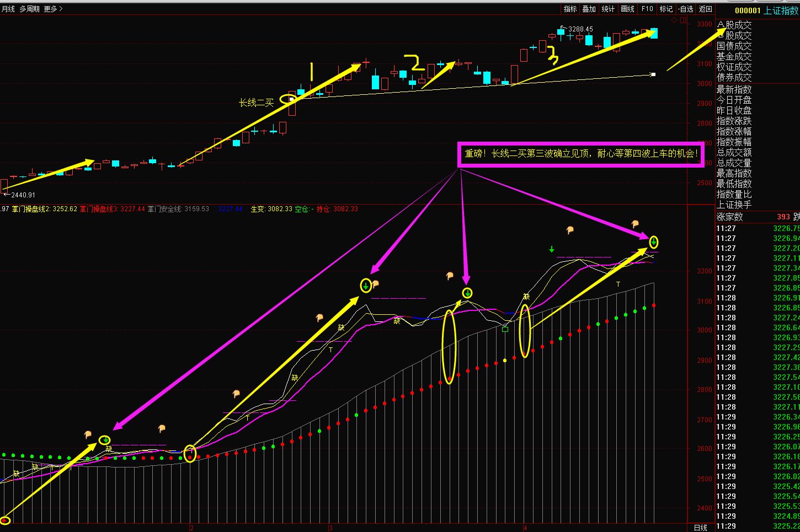Select the 最高指数 row
Viewport: 800px width, 532px height.
pyautogui.click(x=734, y=173)
